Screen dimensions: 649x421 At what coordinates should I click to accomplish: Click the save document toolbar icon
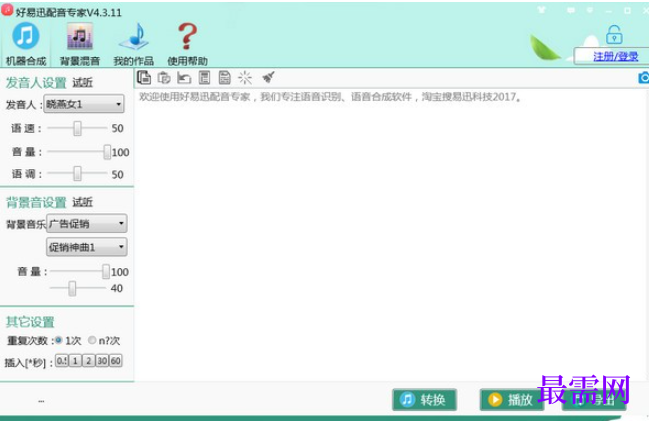tap(224, 77)
